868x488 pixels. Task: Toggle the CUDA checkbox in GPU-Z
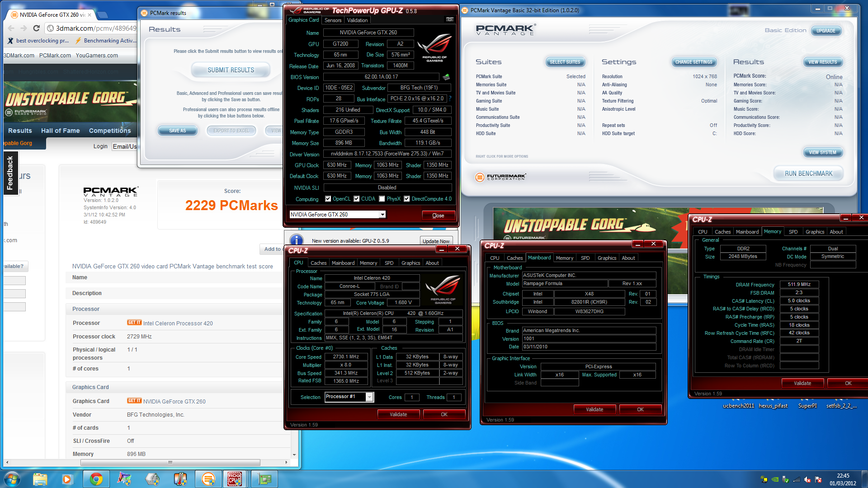[357, 199]
